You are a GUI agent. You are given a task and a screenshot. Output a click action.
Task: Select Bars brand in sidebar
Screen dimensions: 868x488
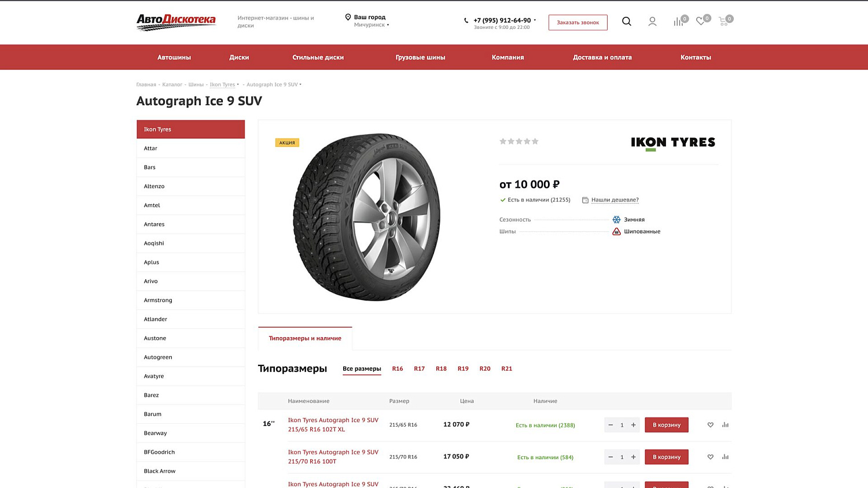191,168
